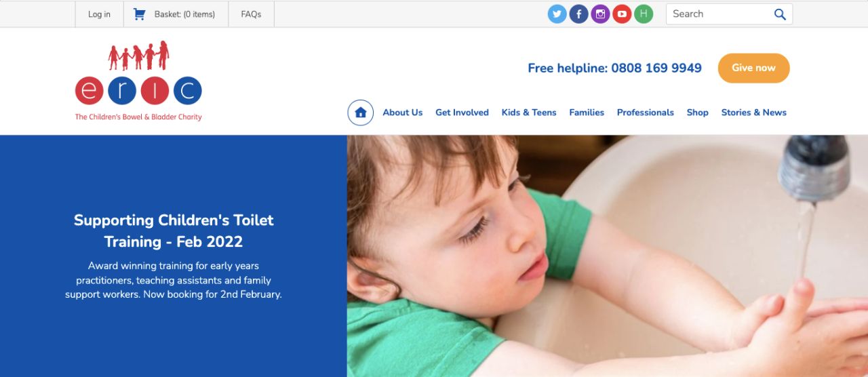Open the Professionals menu
The height and width of the screenshot is (377, 868).
(x=646, y=113)
